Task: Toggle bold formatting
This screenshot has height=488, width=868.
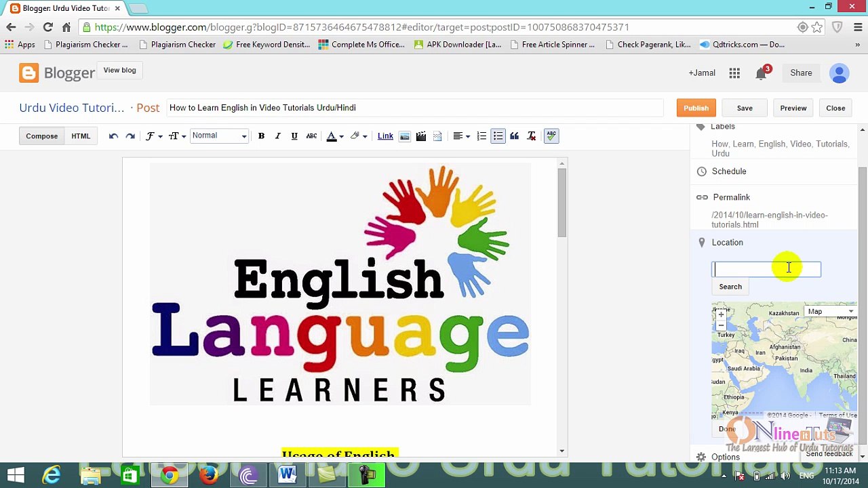Action: tap(261, 136)
